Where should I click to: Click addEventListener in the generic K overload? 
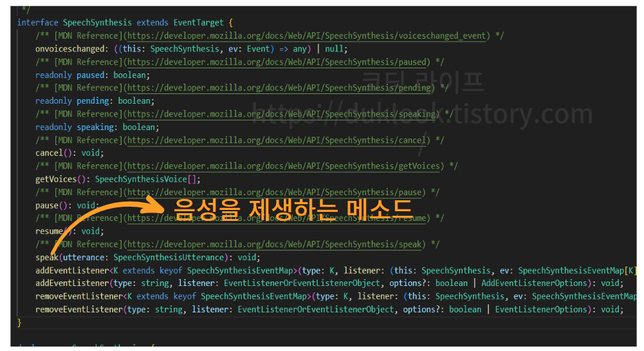tap(72, 271)
